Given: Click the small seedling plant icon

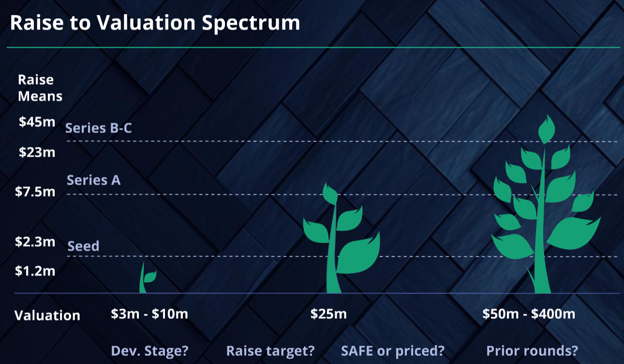Looking at the screenshot, I should coord(147,277).
